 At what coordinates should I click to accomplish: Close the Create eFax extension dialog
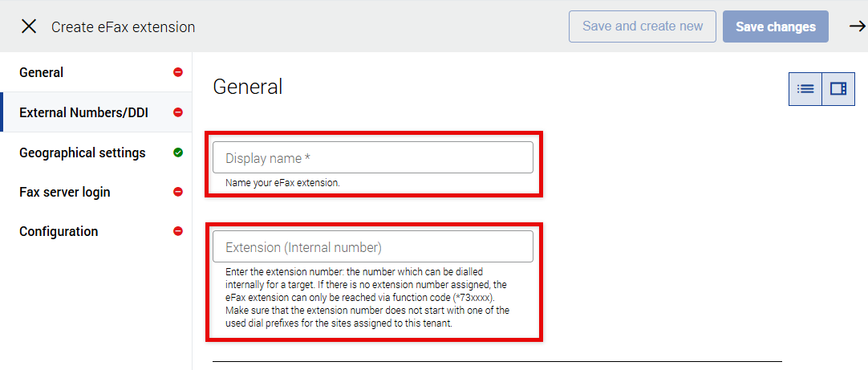[x=29, y=26]
